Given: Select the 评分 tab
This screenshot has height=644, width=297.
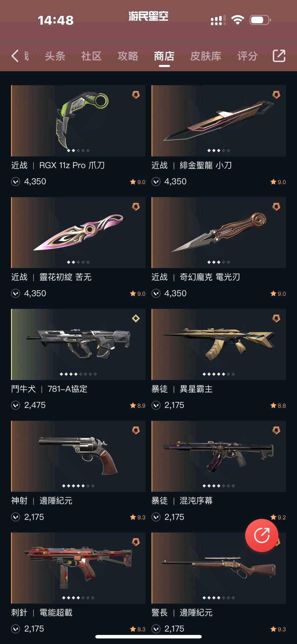Looking at the screenshot, I should pos(247,56).
